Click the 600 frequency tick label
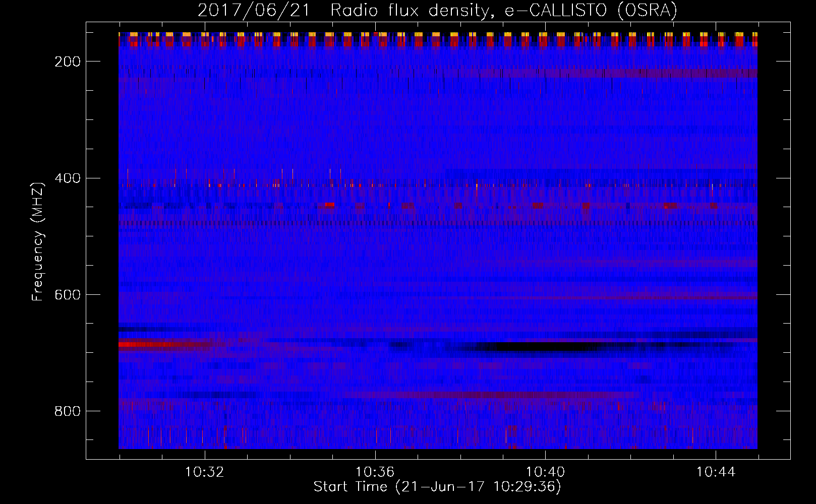 [x=68, y=295]
